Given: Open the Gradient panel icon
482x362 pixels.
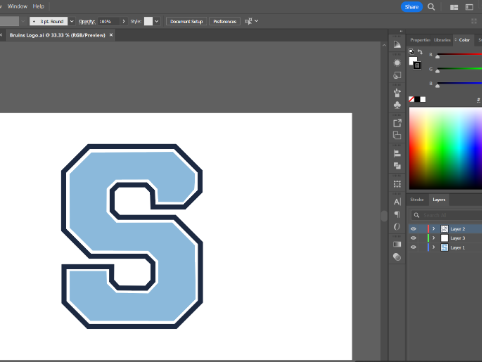Looking at the screenshot, I should coord(397,244).
